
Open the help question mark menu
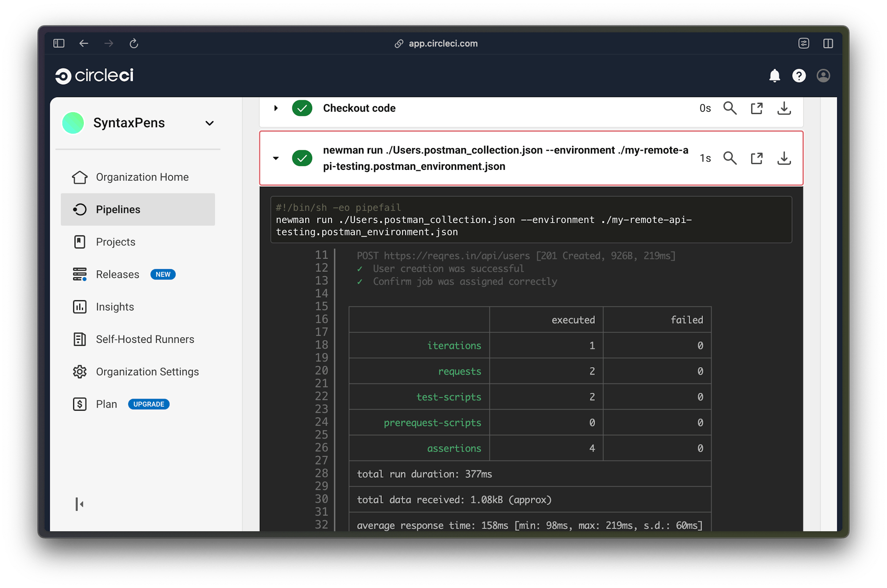click(x=799, y=75)
